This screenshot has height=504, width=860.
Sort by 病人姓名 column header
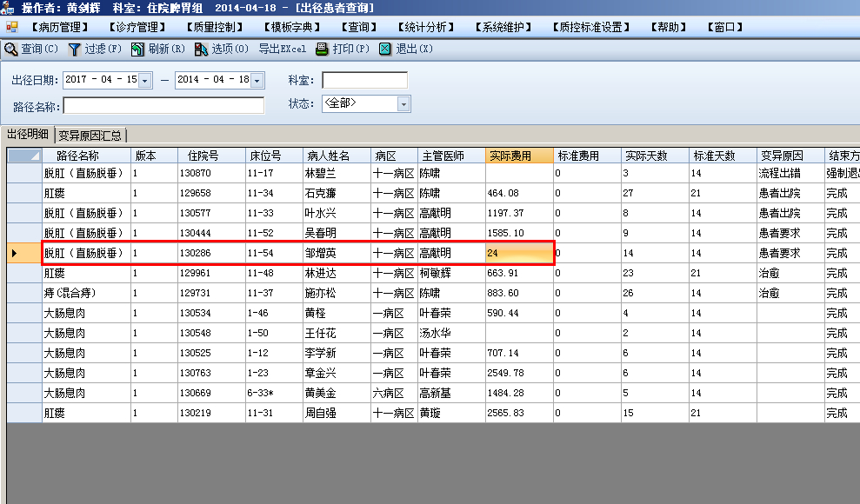coord(337,156)
